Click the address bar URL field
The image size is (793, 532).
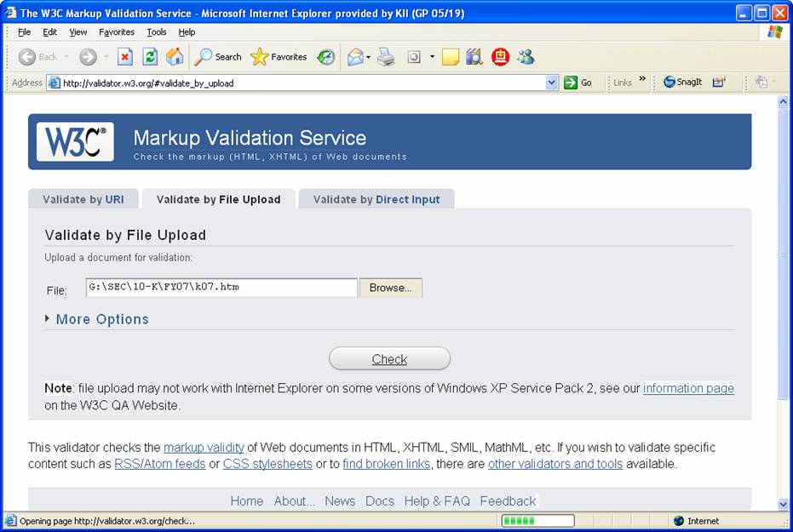click(x=303, y=83)
